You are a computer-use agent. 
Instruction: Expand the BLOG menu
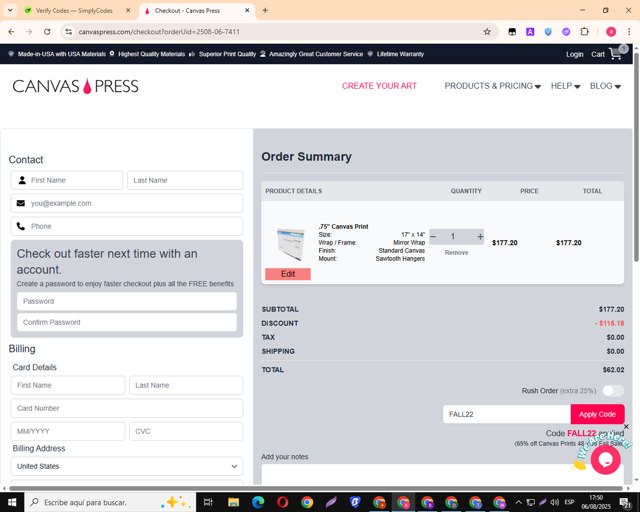(605, 86)
